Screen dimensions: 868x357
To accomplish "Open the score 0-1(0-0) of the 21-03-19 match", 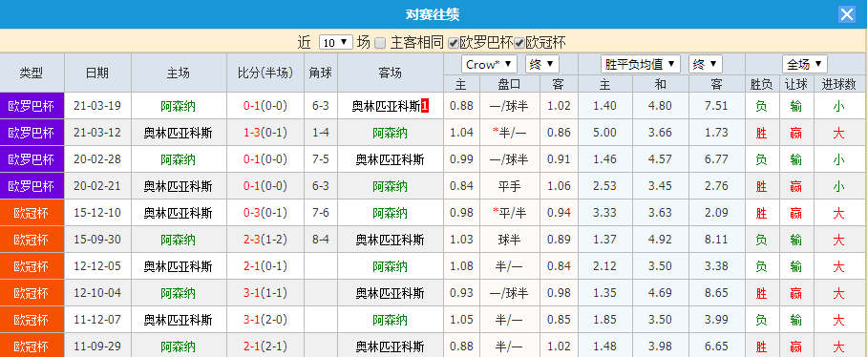I will (x=265, y=106).
